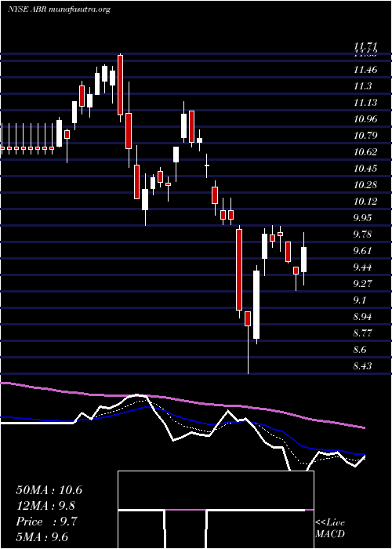Click the <<Live MACD label
This screenshot has height=549, width=392.
click(330, 529)
